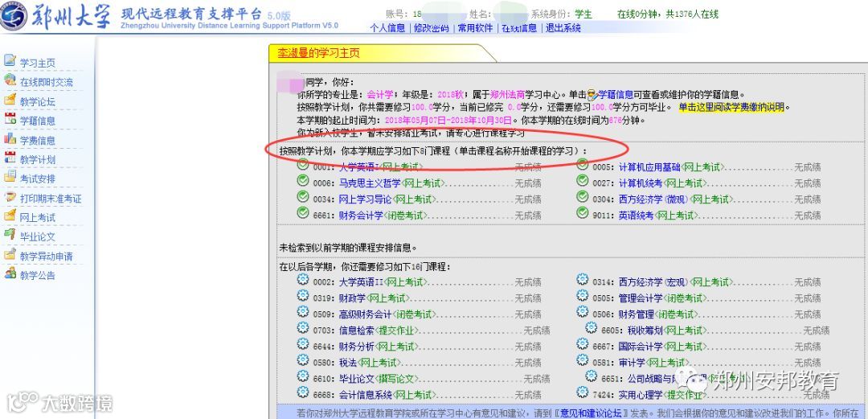The height and width of the screenshot is (419, 868).
Task: Click green check icon beside 0001 大学英语I
Action: [303, 165]
